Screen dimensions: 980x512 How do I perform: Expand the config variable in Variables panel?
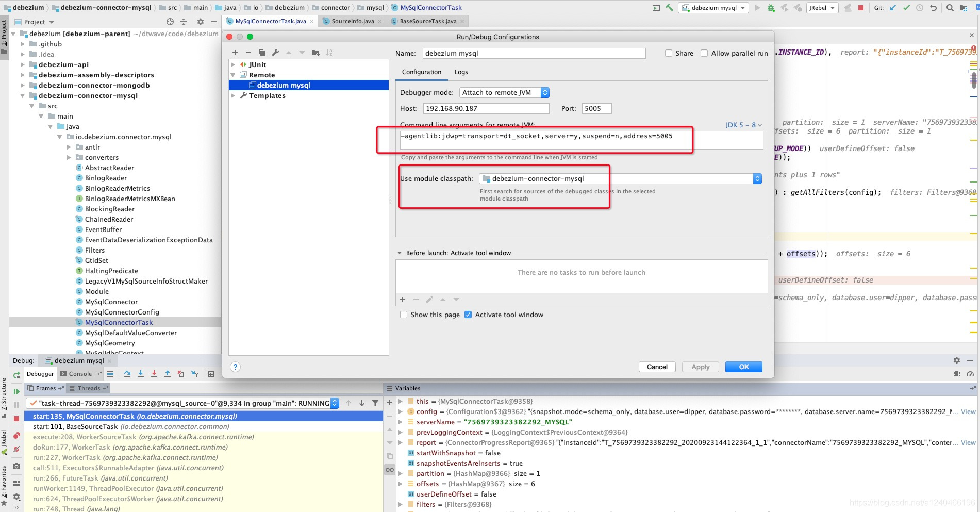pyautogui.click(x=401, y=411)
